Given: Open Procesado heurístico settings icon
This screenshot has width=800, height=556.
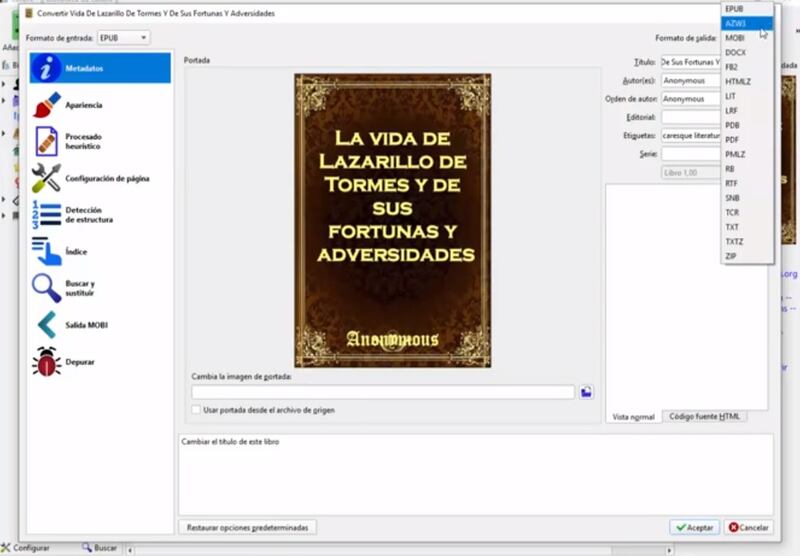Looking at the screenshot, I should tap(47, 141).
